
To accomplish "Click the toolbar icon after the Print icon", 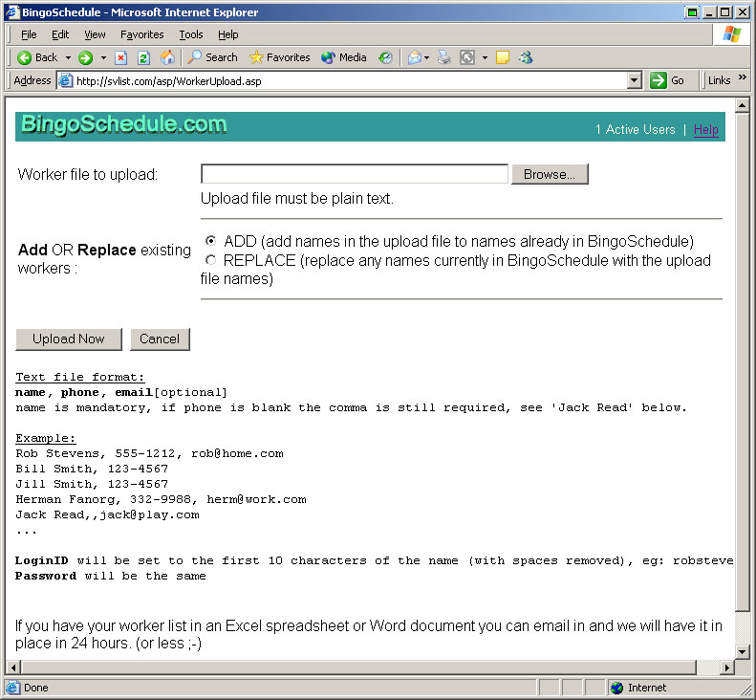I will point(467,58).
